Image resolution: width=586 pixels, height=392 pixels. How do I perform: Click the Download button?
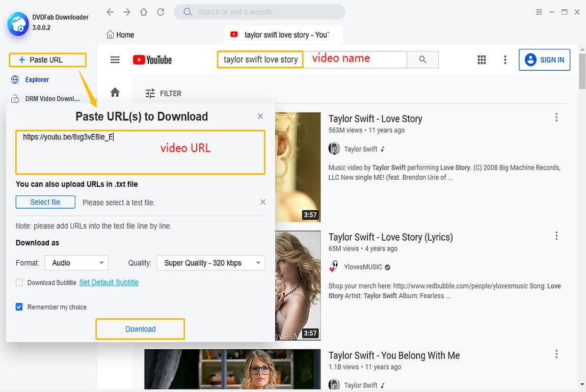pyautogui.click(x=140, y=329)
